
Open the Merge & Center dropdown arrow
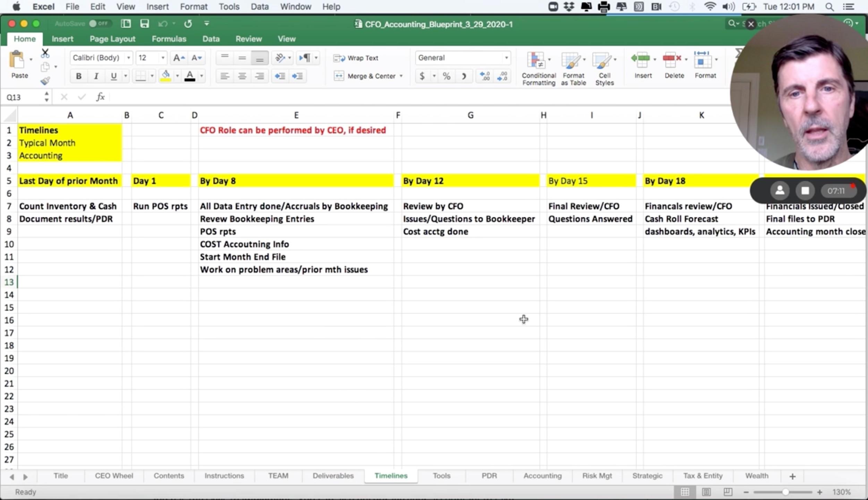click(x=401, y=76)
